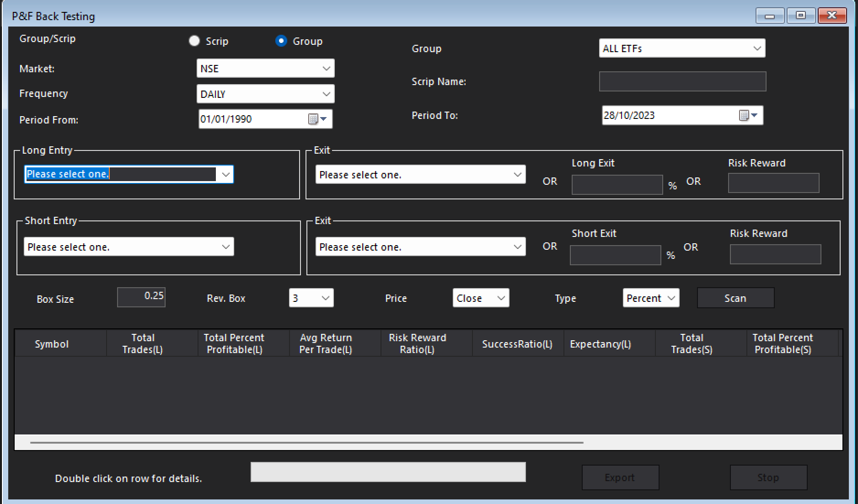Expand the Short Entry condition dropdown
Image resolution: width=858 pixels, height=504 pixels.
click(x=129, y=247)
